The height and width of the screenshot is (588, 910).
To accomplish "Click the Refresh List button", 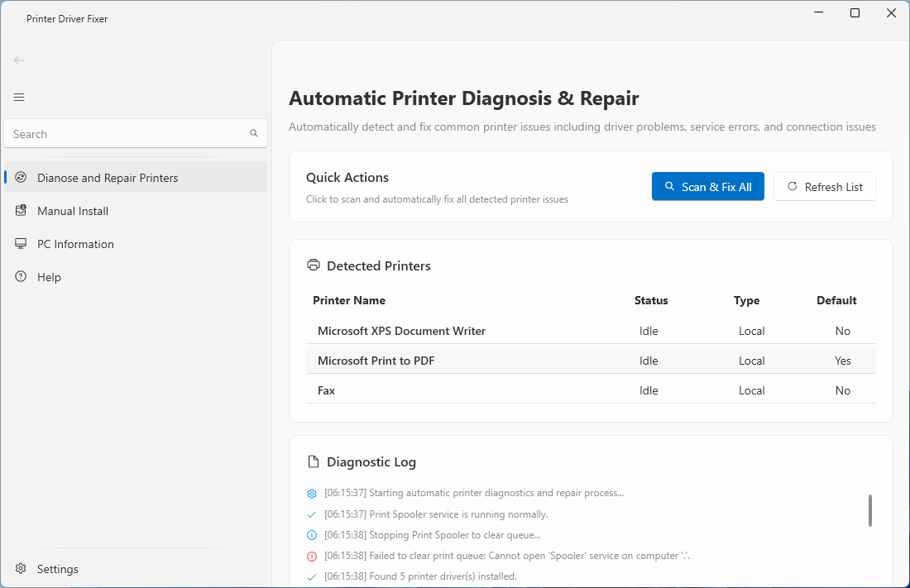I will [824, 187].
